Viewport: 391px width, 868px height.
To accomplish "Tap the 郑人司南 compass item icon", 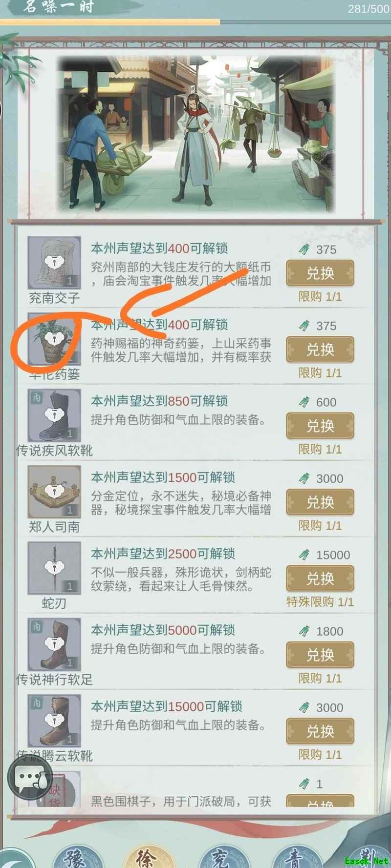I will (54, 492).
